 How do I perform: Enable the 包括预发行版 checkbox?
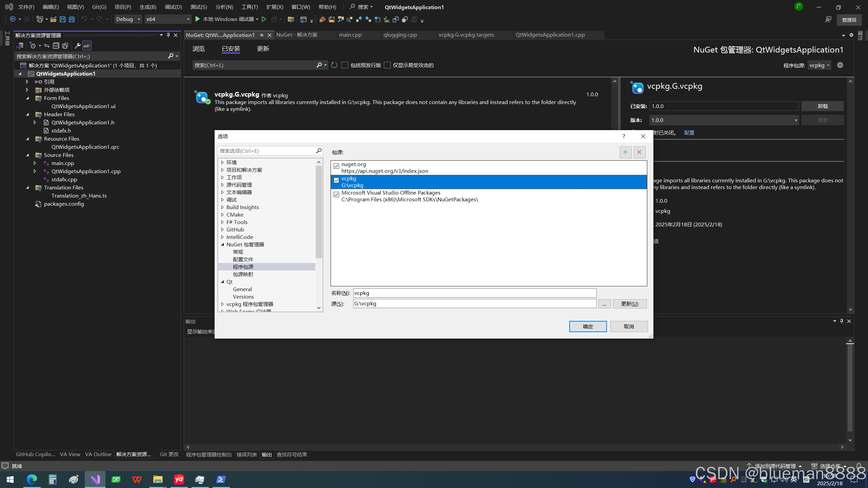click(345, 65)
